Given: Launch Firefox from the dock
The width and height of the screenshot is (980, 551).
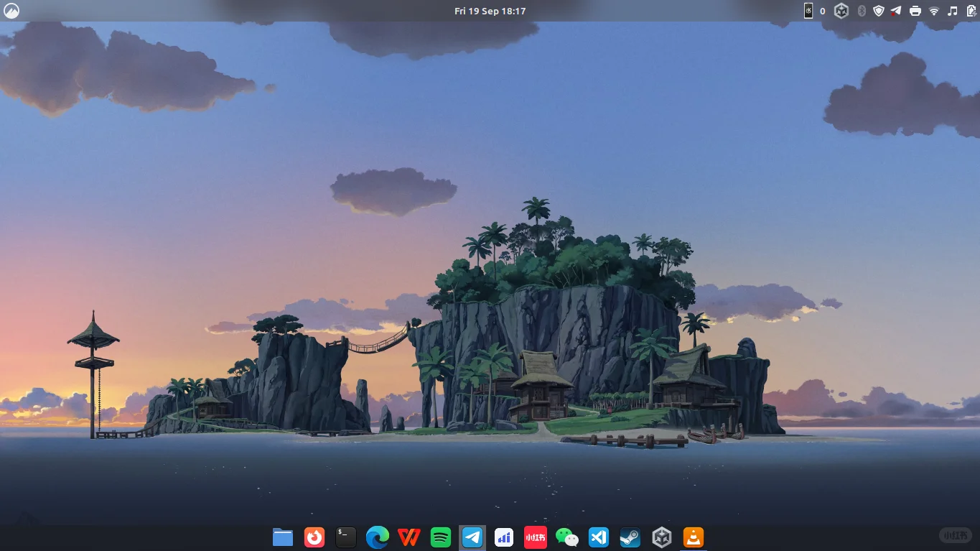Looking at the screenshot, I should [314, 537].
